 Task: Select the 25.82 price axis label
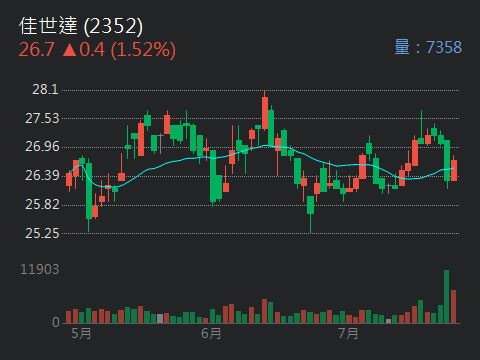click(42, 204)
